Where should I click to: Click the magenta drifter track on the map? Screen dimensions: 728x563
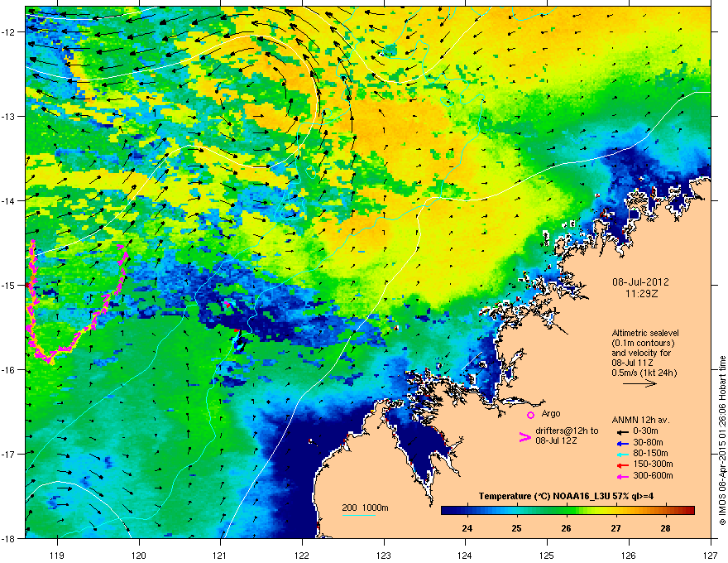77,302
